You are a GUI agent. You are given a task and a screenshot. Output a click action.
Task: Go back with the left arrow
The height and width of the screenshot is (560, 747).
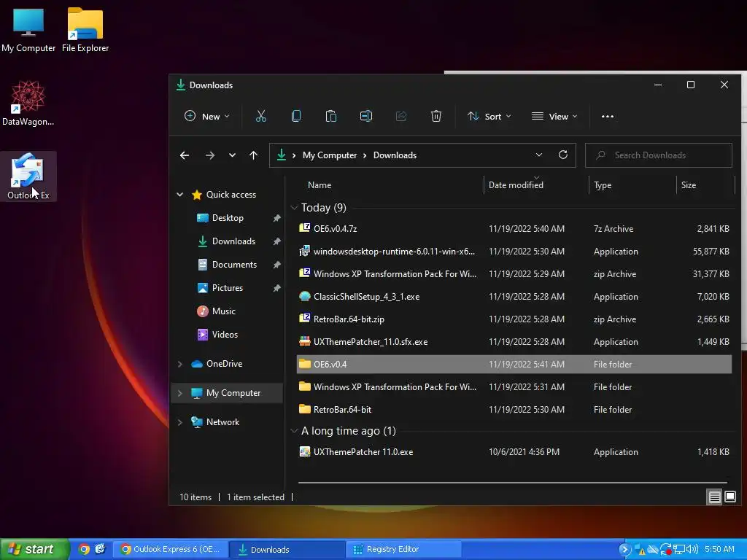pos(185,155)
